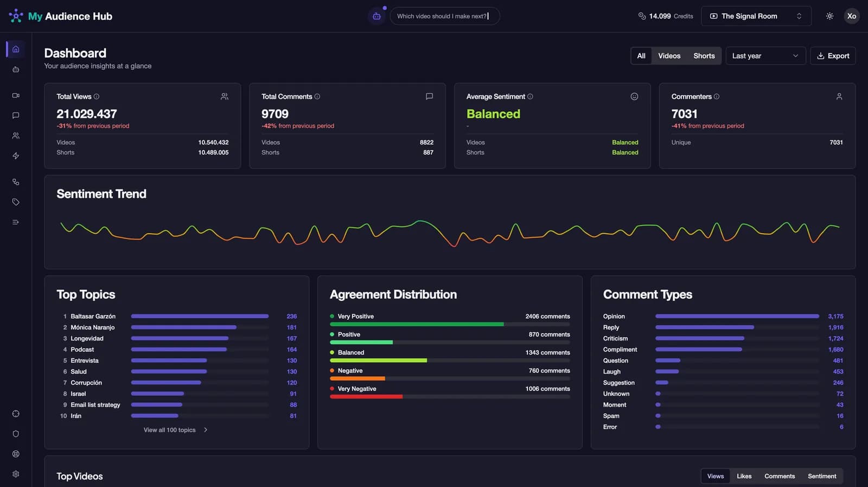This screenshot has width=868, height=487.
Task: Click the My Audience Hub logo
Action: click(61, 16)
